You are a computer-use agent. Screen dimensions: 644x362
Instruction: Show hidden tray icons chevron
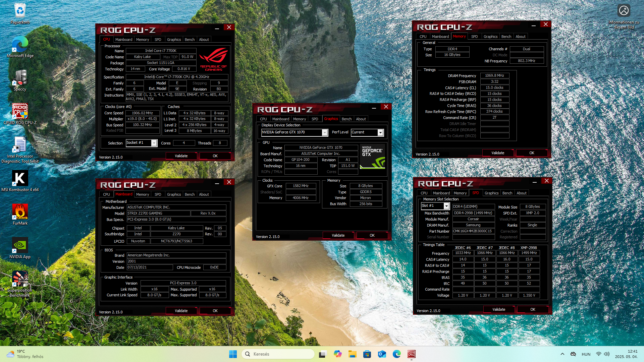562,354
